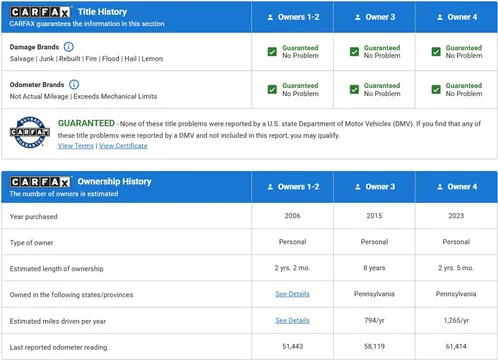Open See Details for miles driven per year

292,320
